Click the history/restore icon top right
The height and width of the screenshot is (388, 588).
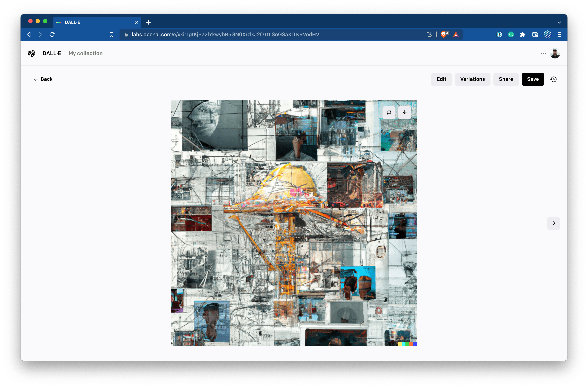tap(553, 79)
